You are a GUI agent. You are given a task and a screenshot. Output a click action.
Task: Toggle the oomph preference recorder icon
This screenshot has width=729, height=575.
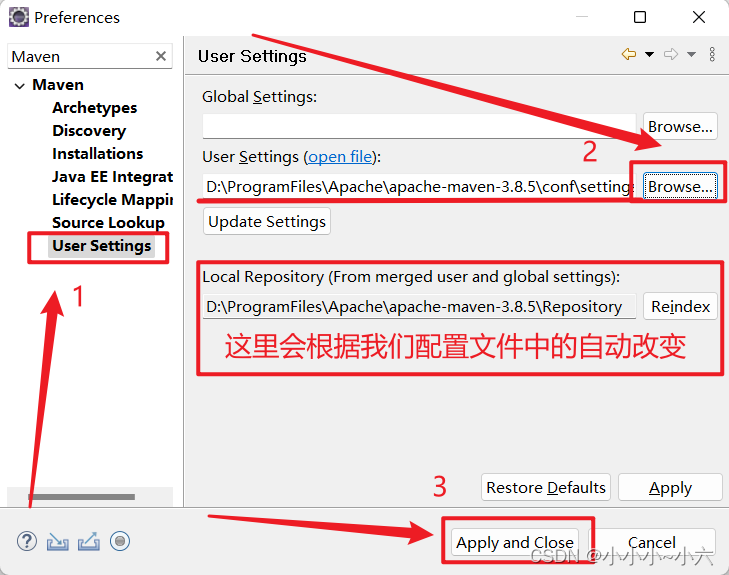coord(120,542)
